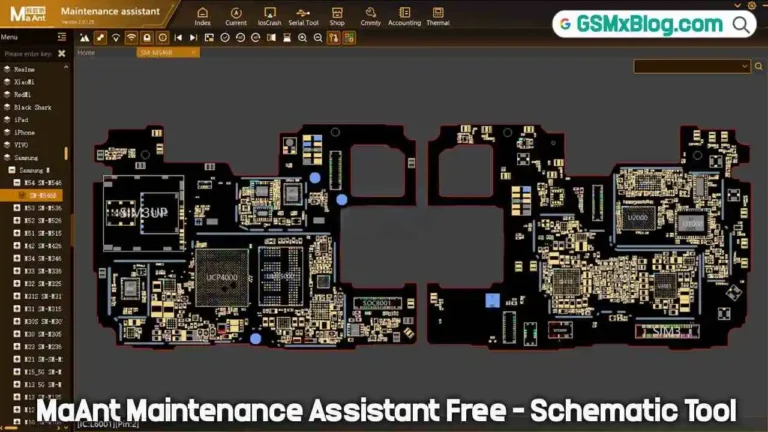
Task: Clear the sidebar search with X icon
Action: [62, 53]
